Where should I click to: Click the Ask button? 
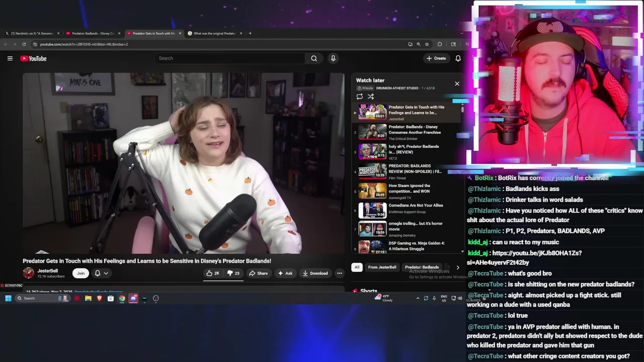pos(285,273)
